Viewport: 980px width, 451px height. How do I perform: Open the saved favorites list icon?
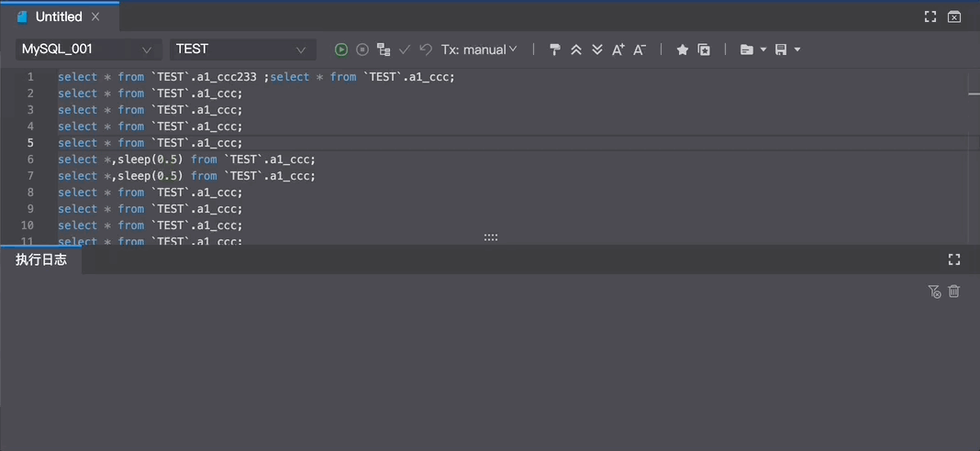704,50
